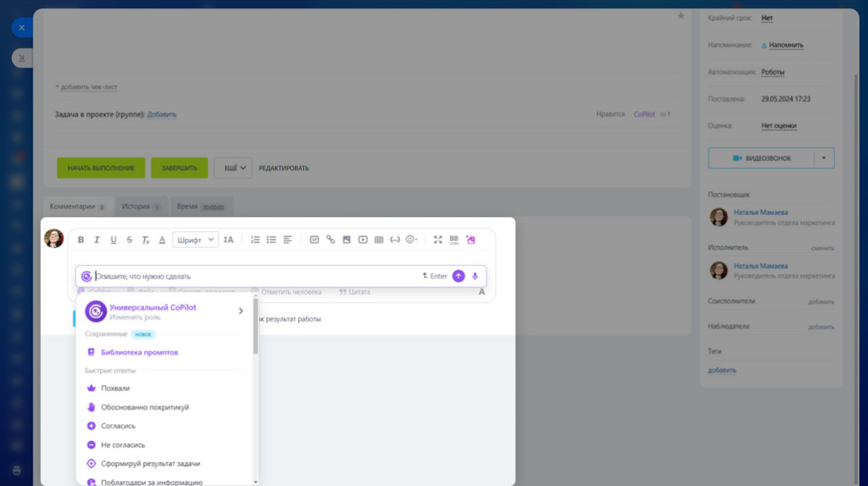Insert a video into the comment
This screenshot has width=868, height=486.
(363, 240)
